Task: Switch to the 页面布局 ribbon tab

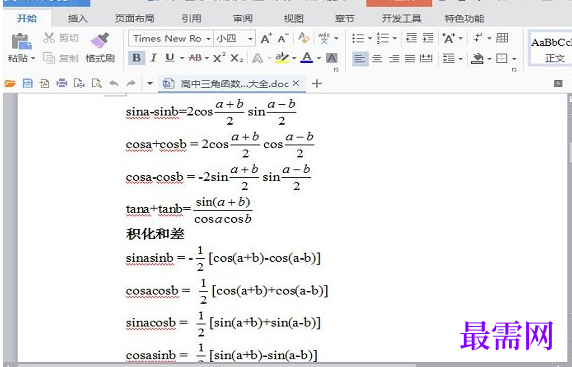Action: pyautogui.click(x=135, y=19)
